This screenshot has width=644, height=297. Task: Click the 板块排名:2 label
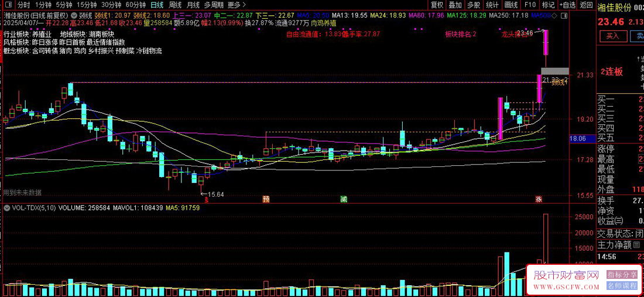[461, 34]
